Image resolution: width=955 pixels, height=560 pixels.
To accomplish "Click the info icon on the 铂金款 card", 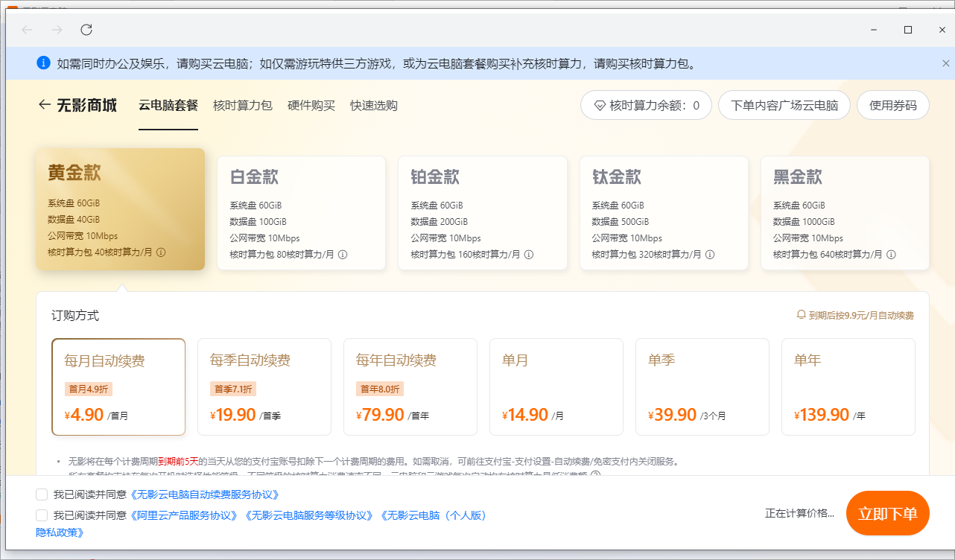I will point(528,254).
